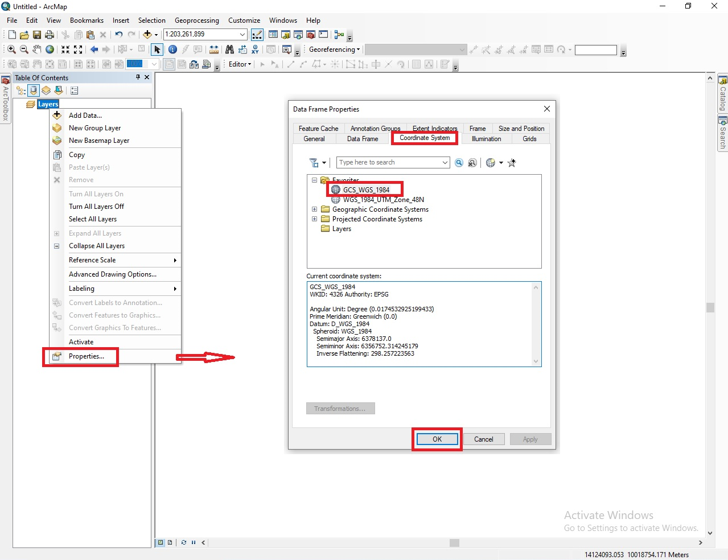Screen dimensions: 728x560
Task: Open the Python window from the toolbar
Action: pyautogui.click(x=323, y=35)
